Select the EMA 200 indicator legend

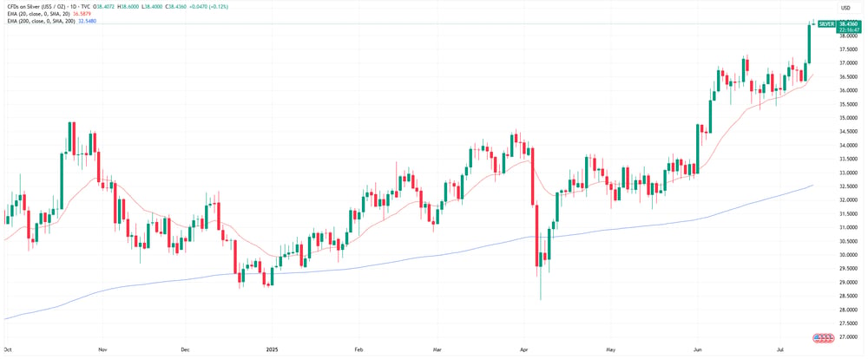point(42,21)
